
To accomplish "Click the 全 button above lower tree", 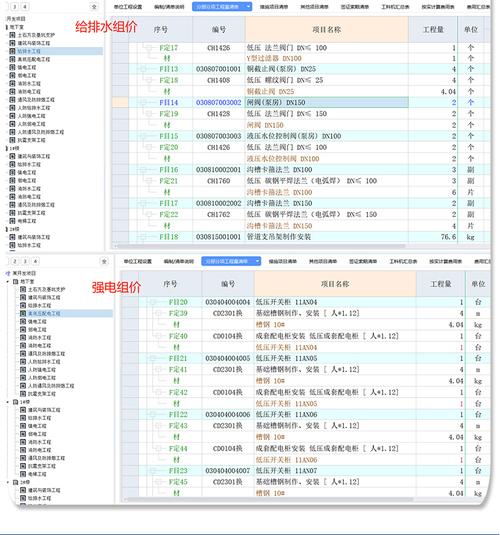I will point(104,261).
